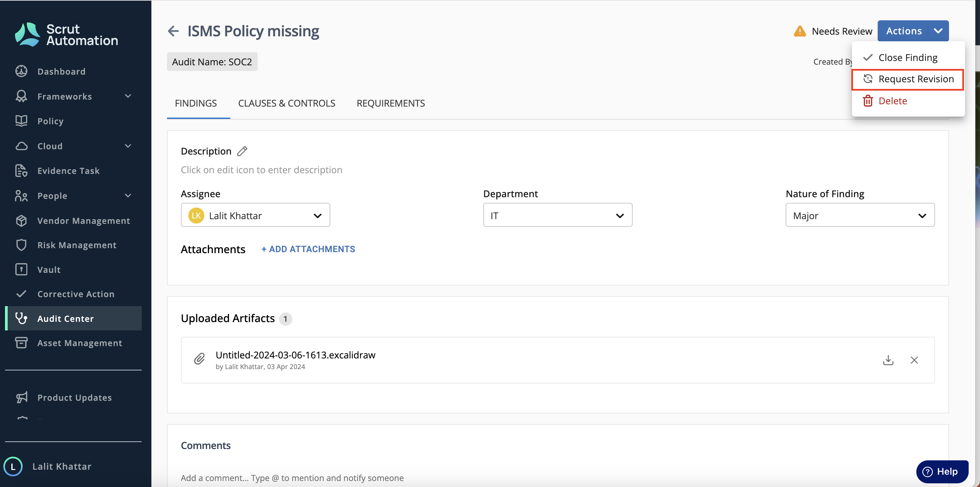Open the Policy book icon
This screenshot has height=487, width=980.
(21, 121)
